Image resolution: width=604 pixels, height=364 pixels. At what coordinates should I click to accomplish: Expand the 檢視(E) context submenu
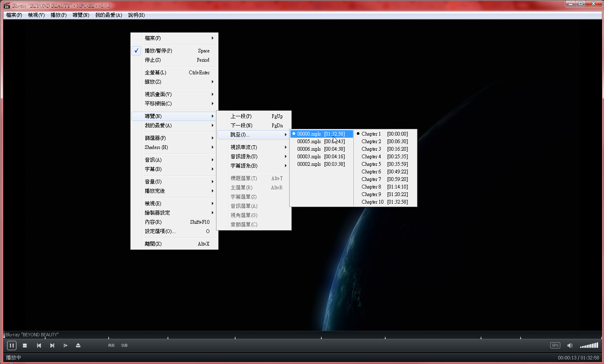[174, 204]
